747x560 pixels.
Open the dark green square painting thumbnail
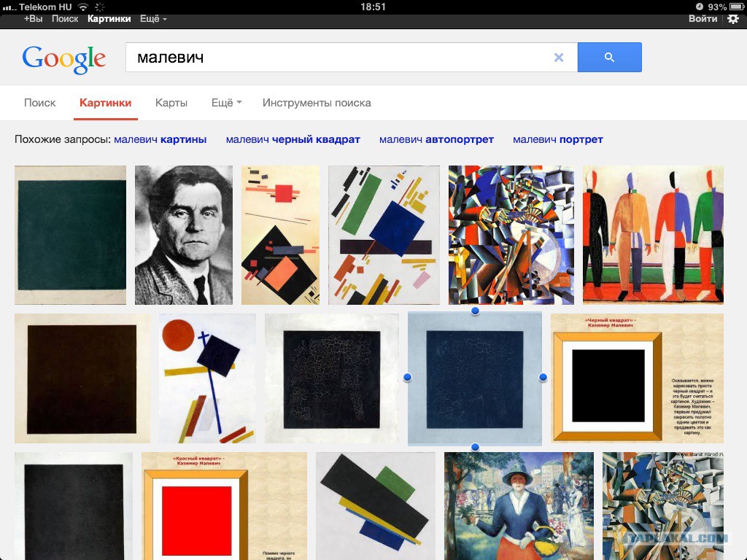(71, 235)
